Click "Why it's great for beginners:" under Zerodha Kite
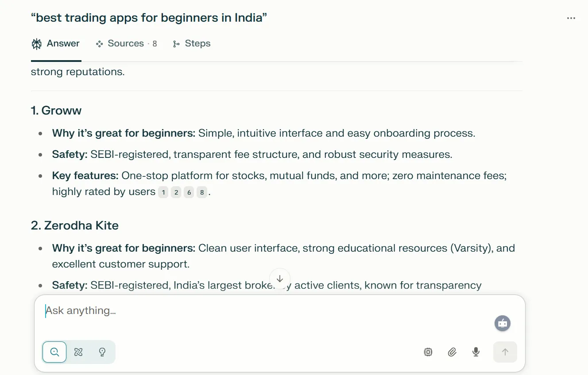588x375 pixels. [124, 248]
